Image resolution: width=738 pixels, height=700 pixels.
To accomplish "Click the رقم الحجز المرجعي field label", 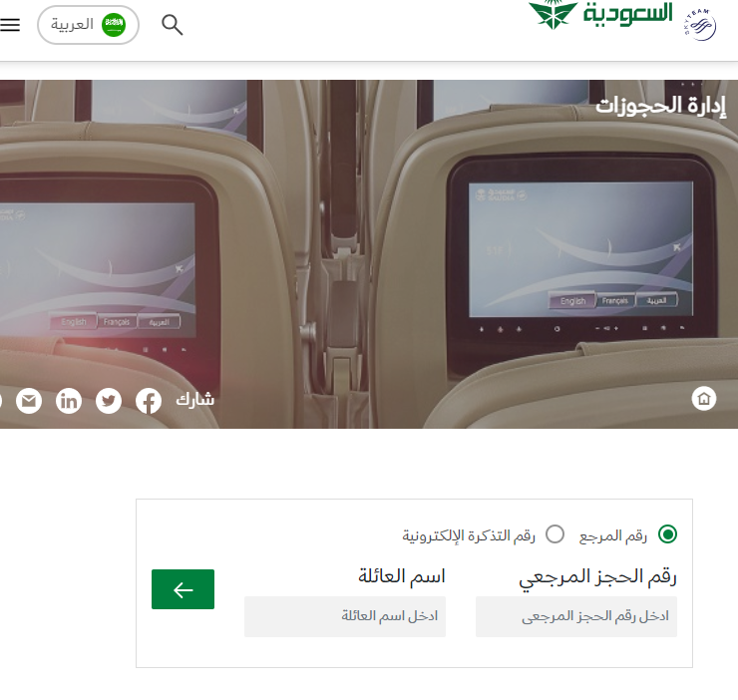I will 597,577.
